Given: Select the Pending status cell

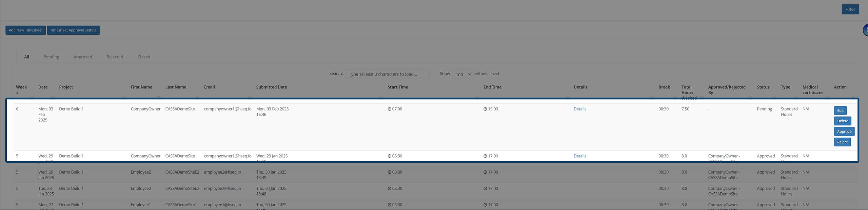Looking at the screenshot, I should (764, 109).
